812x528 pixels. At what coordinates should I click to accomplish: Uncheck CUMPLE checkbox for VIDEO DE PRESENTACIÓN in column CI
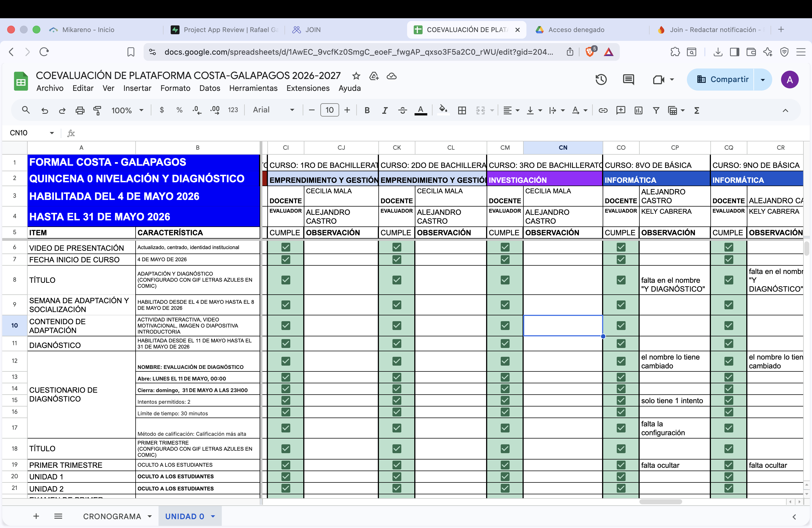point(286,247)
